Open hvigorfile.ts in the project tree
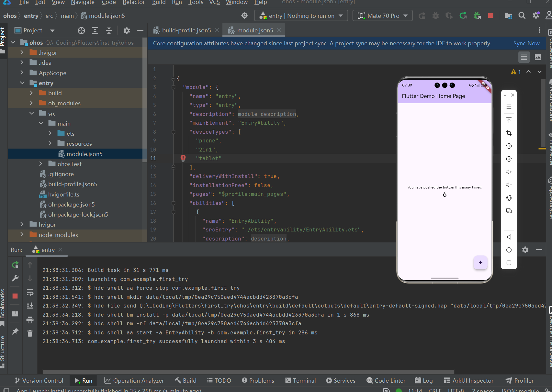 (63, 195)
